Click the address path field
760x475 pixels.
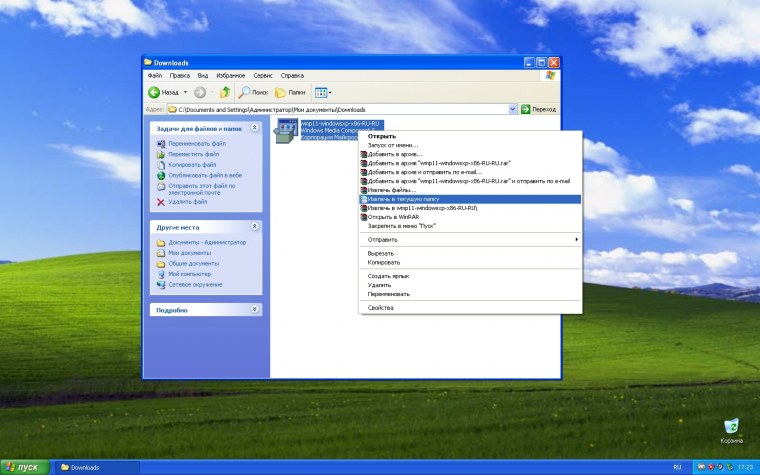coord(338,110)
